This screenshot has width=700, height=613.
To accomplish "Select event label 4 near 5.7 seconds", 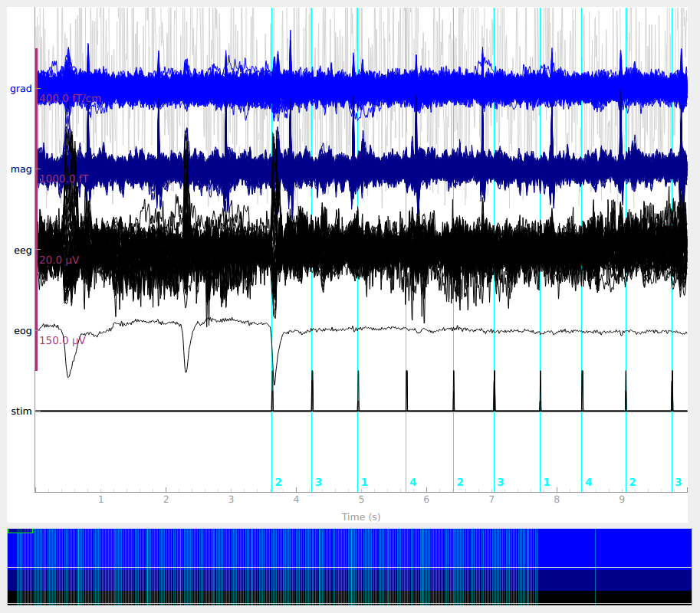I will [x=413, y=482].
